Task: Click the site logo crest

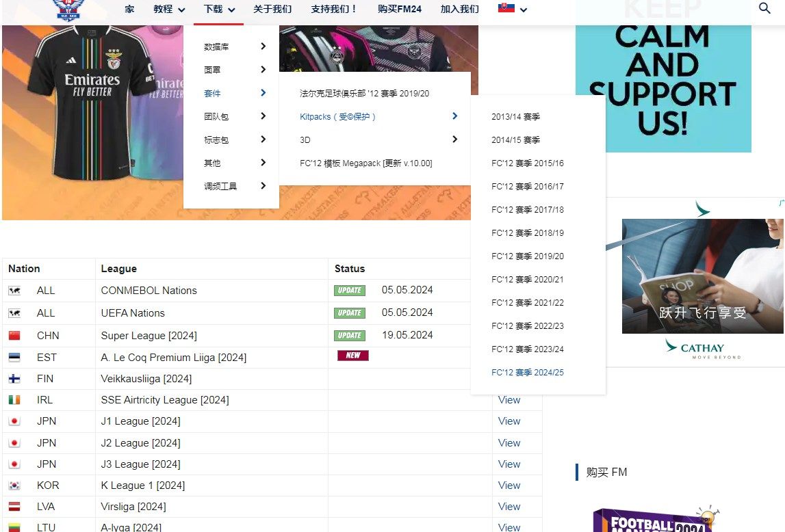Action: pyautogui.click(x=66, y=10)
